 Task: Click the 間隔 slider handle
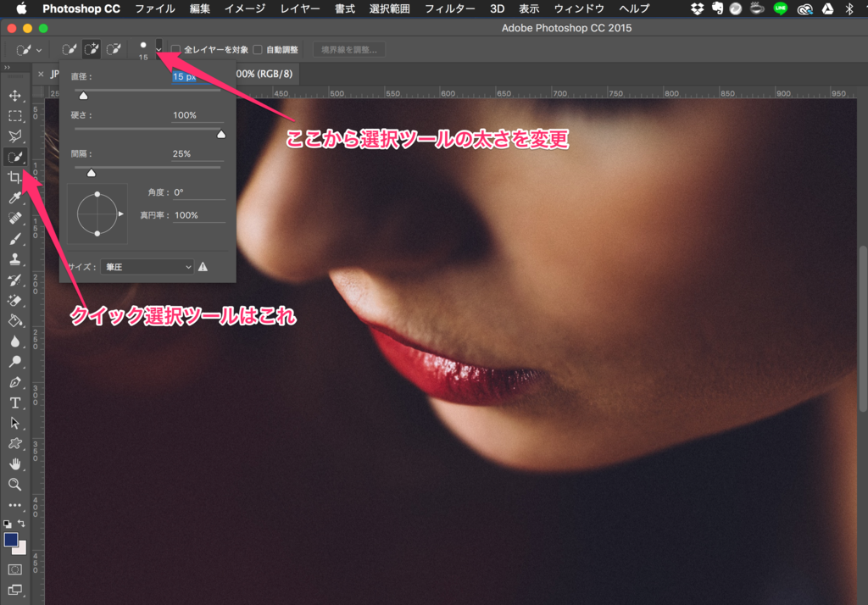(x=92, y=173)
